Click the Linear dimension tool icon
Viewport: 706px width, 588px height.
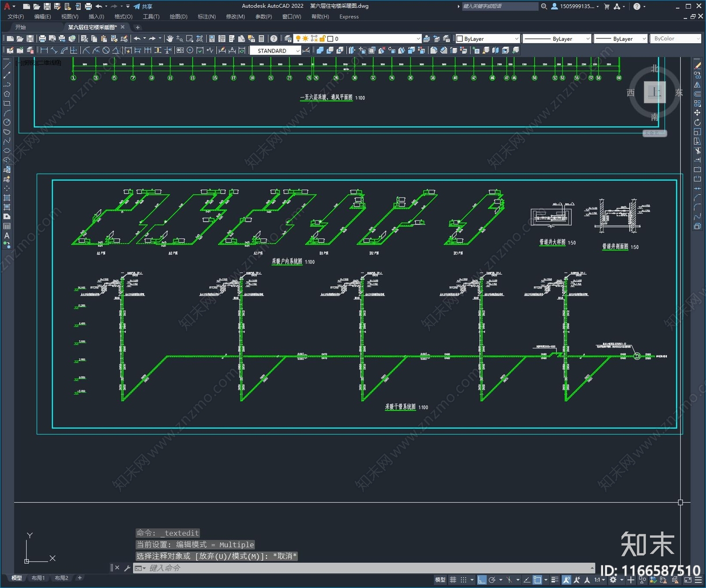pyautogui.click(x=44, y=50)
